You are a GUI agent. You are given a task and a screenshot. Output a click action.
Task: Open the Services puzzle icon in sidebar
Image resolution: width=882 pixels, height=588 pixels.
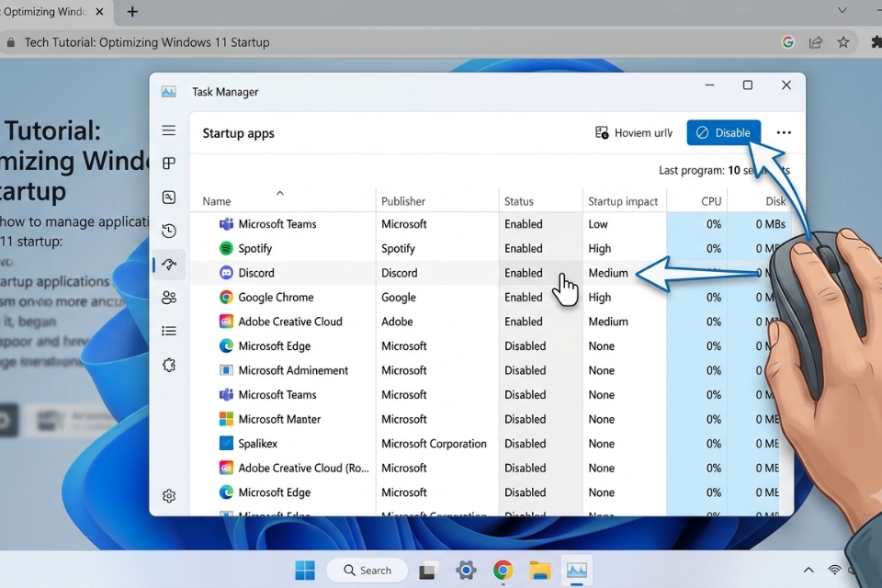169,365
